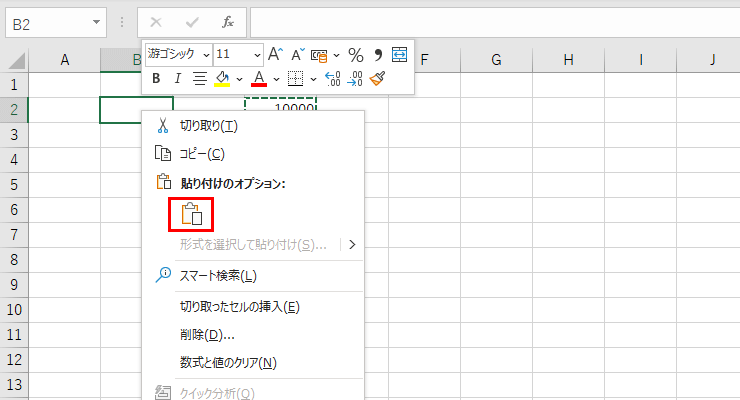Toggle bold formatting

tap(156, 78)
